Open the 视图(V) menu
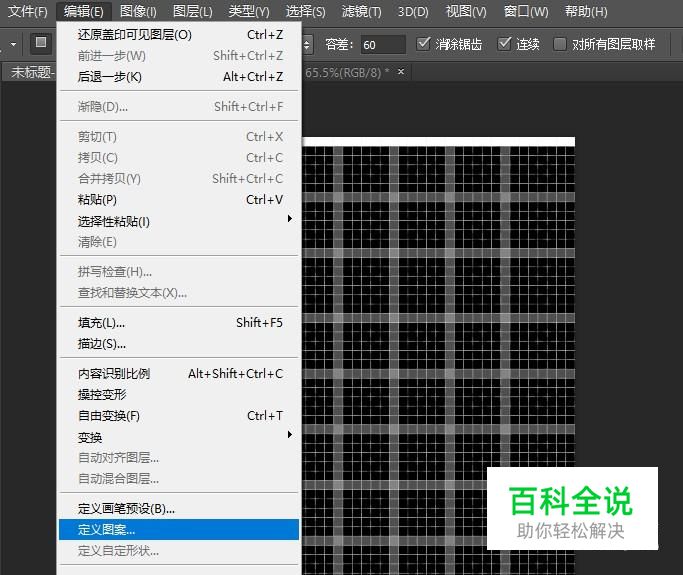 pyautogui.click(x=466, y=11)
